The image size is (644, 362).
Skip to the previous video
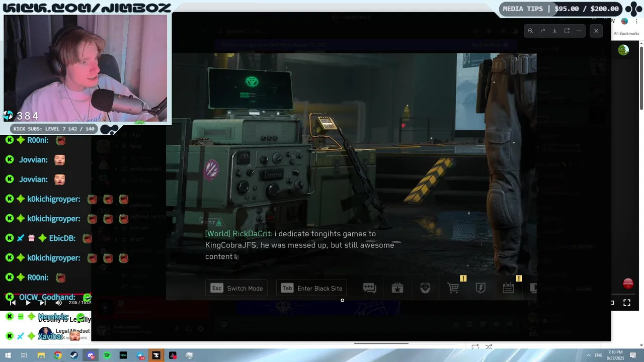pyautogui.click(x=13, y=303)
